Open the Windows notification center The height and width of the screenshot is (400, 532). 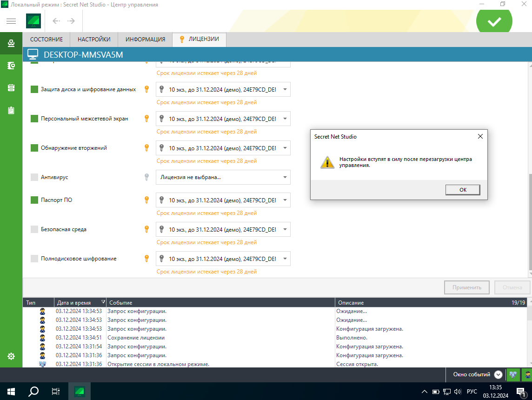521,392
